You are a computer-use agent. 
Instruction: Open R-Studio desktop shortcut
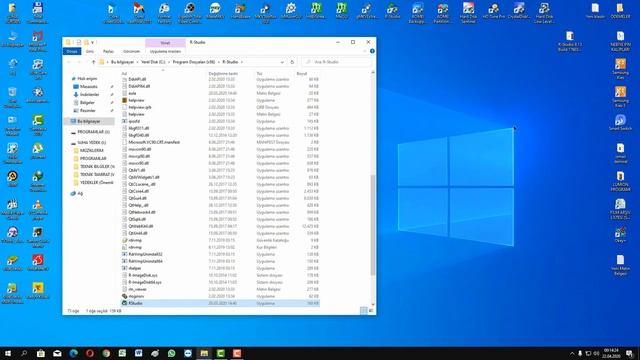point(392,11)
